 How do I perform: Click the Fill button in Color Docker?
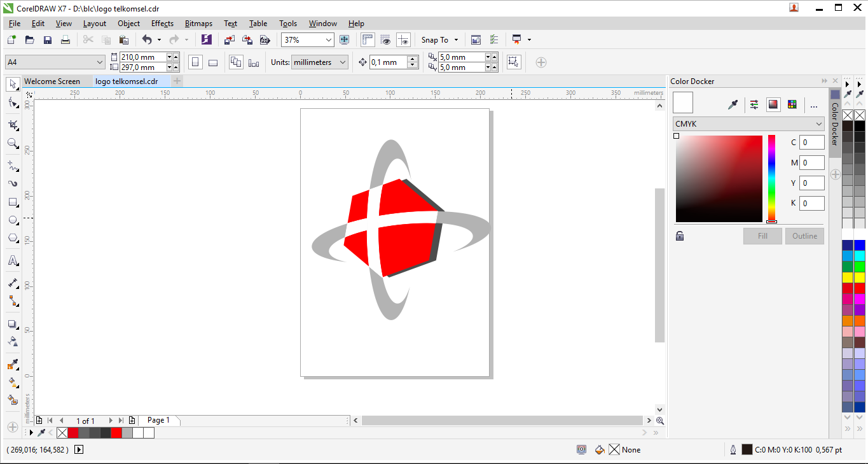tap(762, 236)
